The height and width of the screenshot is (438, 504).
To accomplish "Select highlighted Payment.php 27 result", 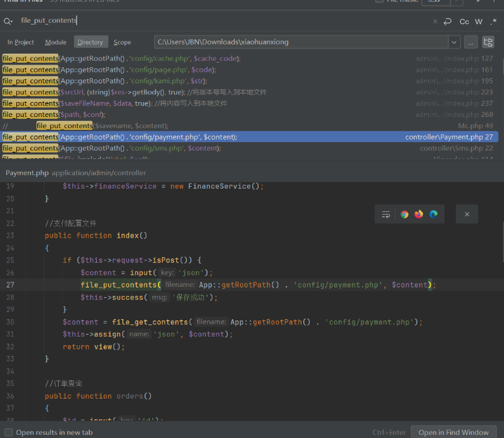I will point(248,137).
